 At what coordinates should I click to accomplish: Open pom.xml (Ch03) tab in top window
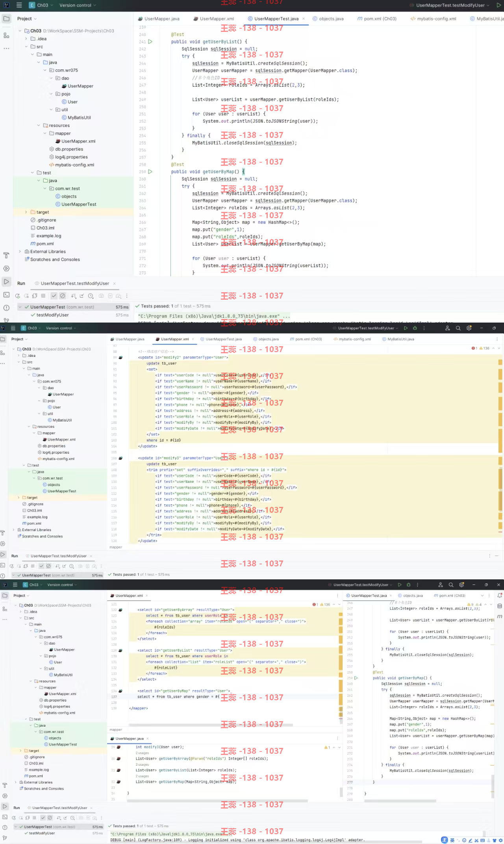(377, 19)
